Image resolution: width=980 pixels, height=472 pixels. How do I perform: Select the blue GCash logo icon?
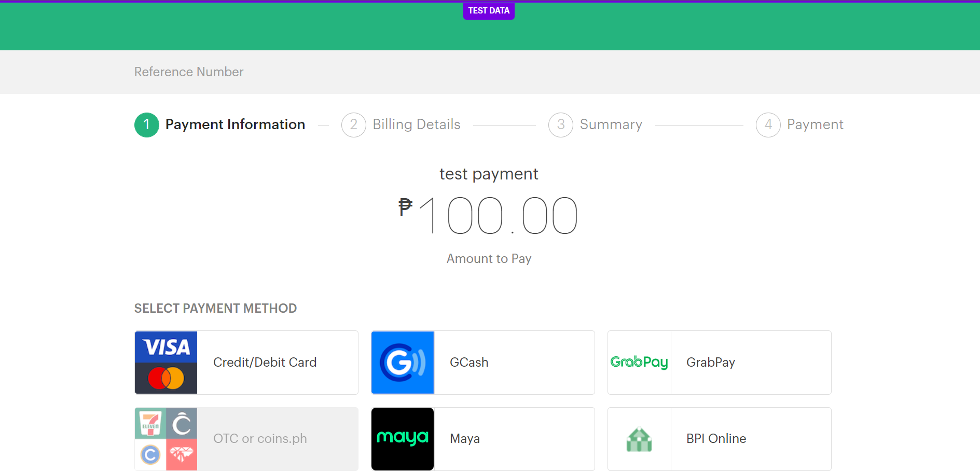pyautogui.click(x=402, y=362)
